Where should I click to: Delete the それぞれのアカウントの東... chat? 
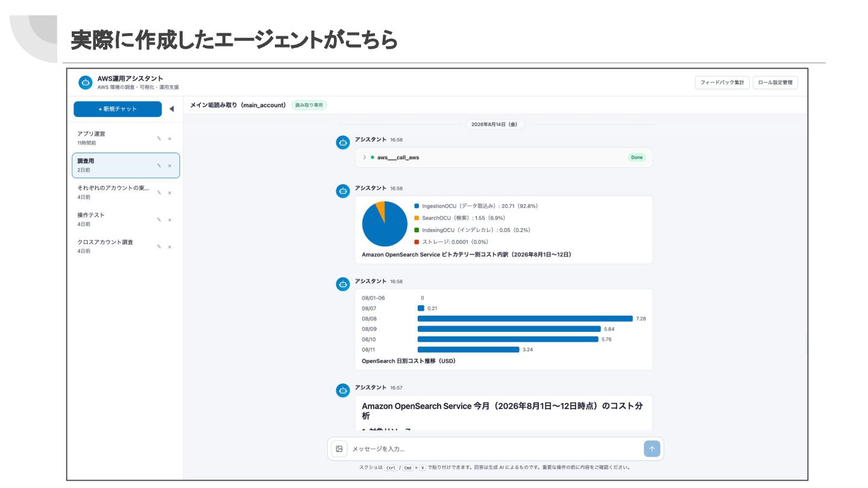(169, 193)
